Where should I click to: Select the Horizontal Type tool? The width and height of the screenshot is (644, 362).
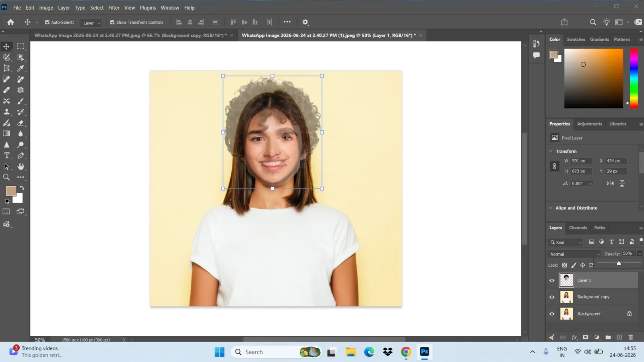pos(6,156)
